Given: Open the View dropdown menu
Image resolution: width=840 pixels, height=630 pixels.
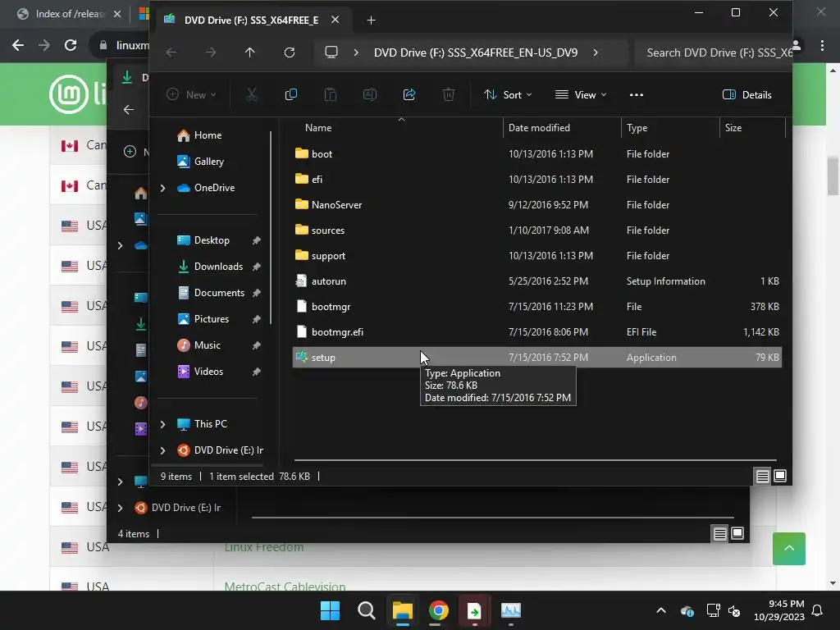Looking at the screenshot, I should tap(581, 95).
